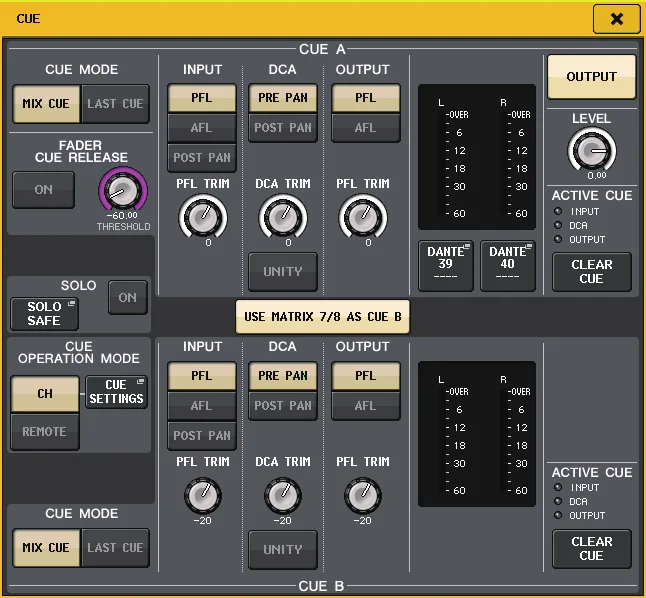The height and width of the screenshot is (598, 646).
Task: Click CUE A INPUT PFL TRIM knob
Action: tap(203, 216)
